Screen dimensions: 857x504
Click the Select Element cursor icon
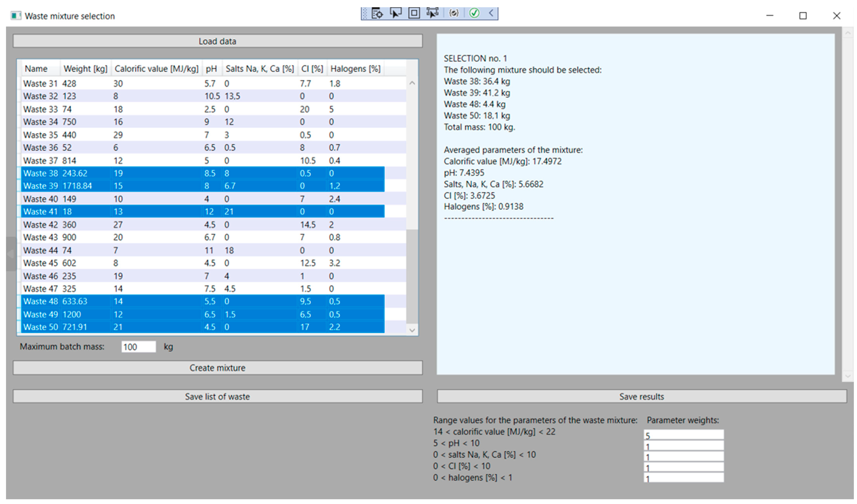(x=395, y=13)
